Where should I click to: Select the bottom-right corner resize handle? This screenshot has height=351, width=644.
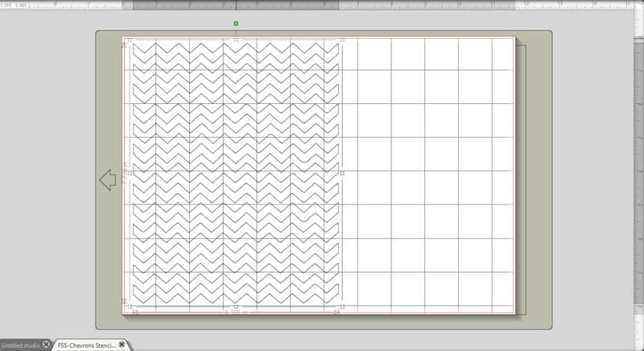click(342, 307)
